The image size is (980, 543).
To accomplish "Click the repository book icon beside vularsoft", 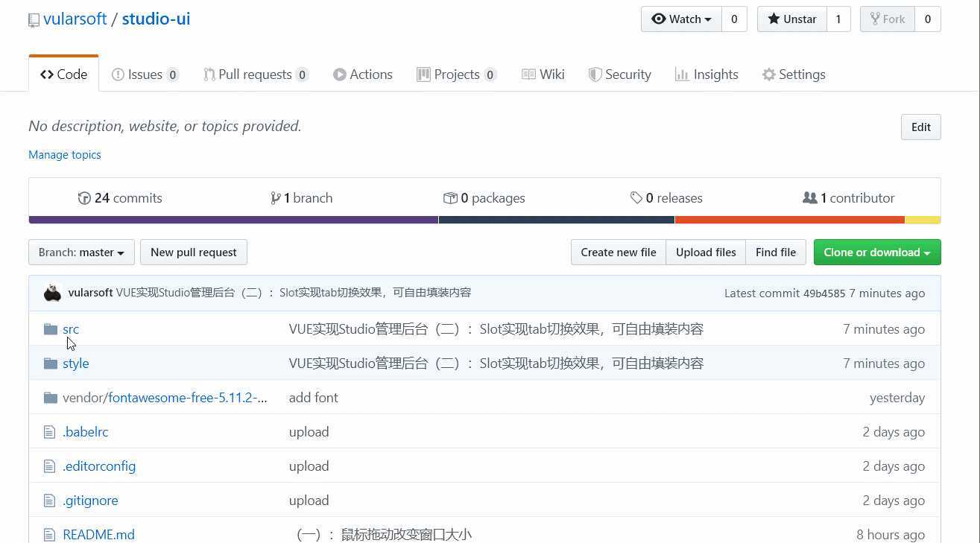I will click(34, 21).
